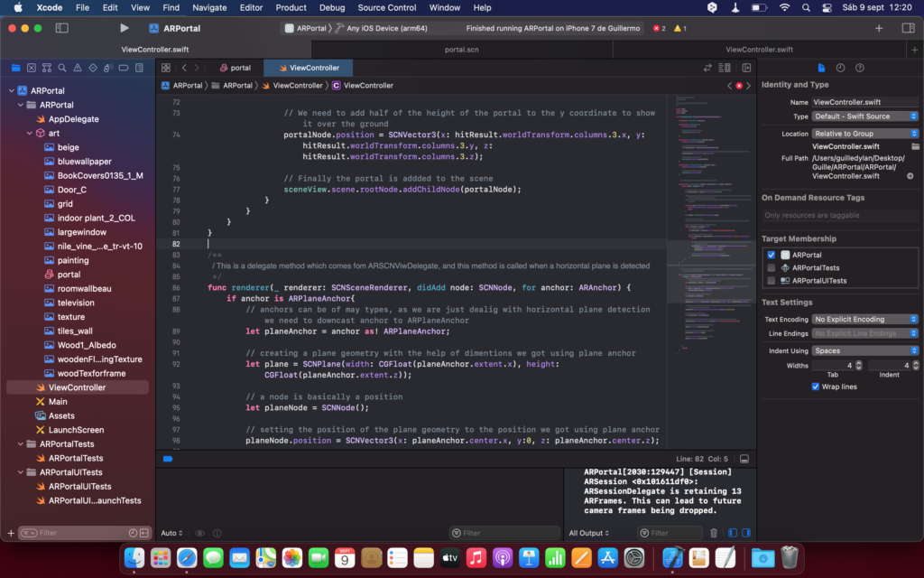Open the Source Control menu
This screenshot has height=578, width=924.
coord(386,7)
